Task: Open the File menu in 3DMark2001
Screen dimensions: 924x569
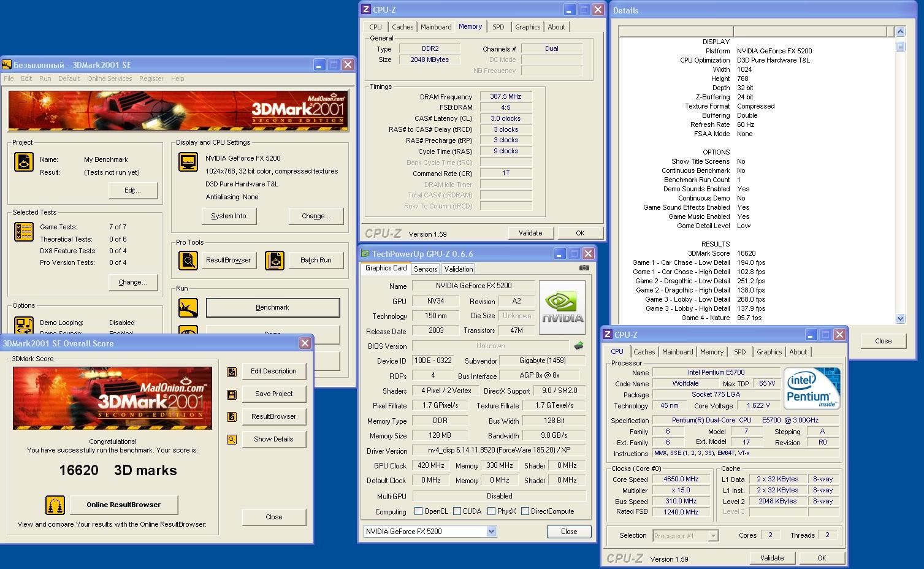Action: (9, 78)
